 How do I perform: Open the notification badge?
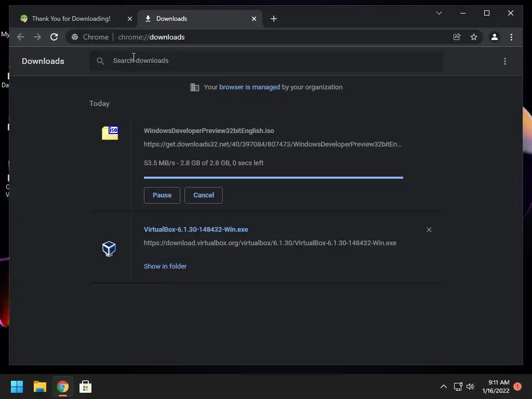(x=517, y=387)
